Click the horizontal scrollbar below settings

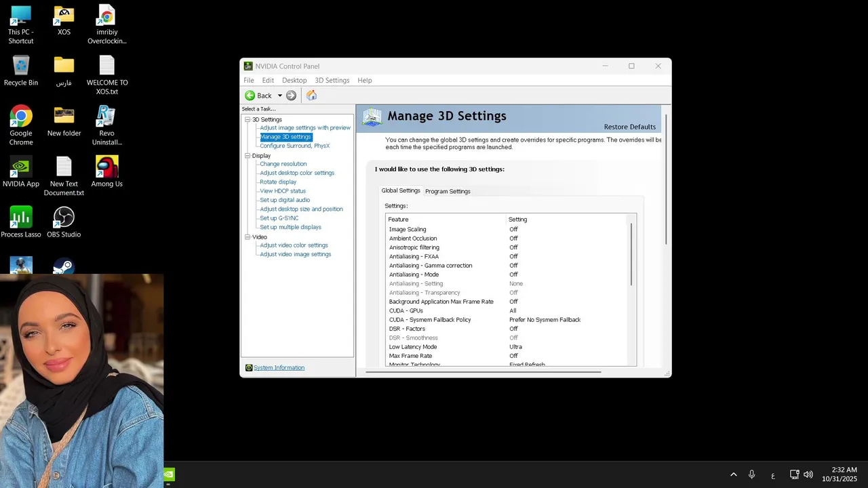tap(483, 371)
